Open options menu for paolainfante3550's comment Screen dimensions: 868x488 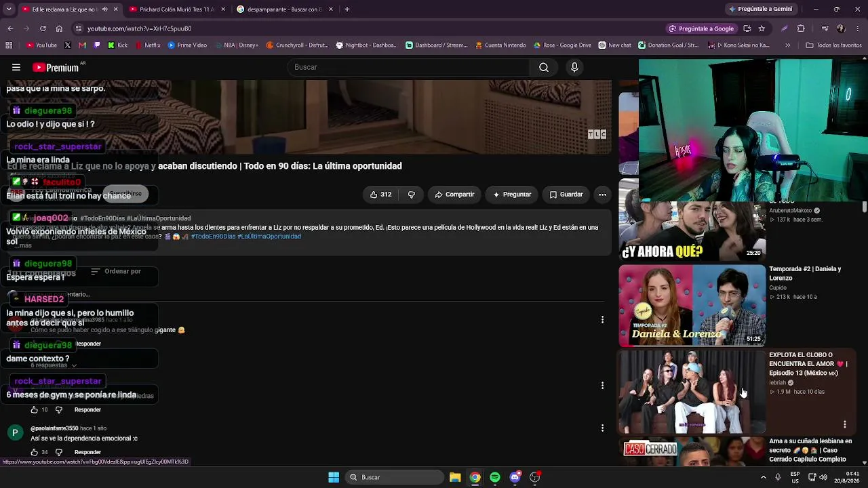pos(602,428)
